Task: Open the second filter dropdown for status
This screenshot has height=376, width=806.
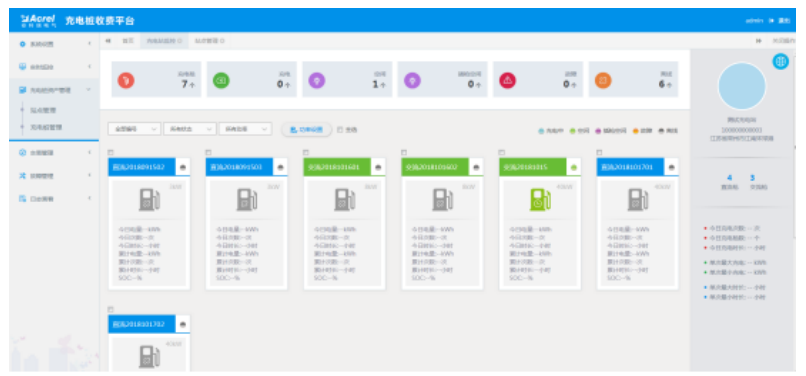Action: pyautogui.click(x=190, y=130)
